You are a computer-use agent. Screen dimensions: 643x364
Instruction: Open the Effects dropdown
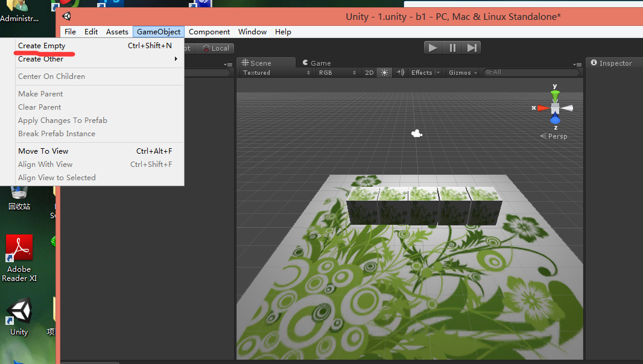pyautogui.click(x=425, y=72)
